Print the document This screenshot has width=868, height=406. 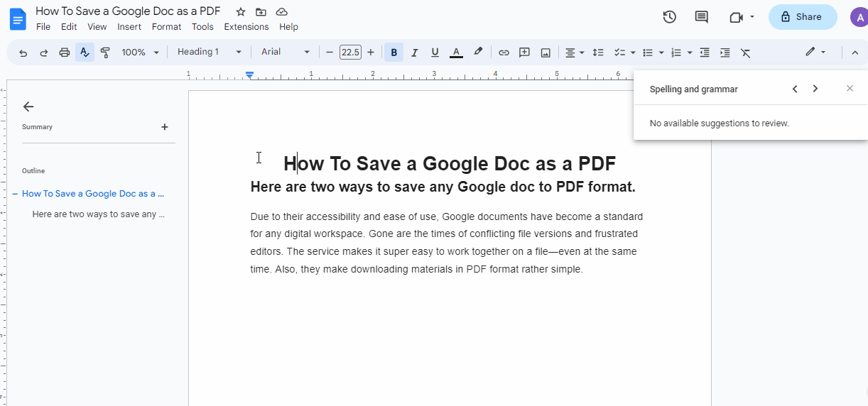pyautogui.click(x=65, y=53)
